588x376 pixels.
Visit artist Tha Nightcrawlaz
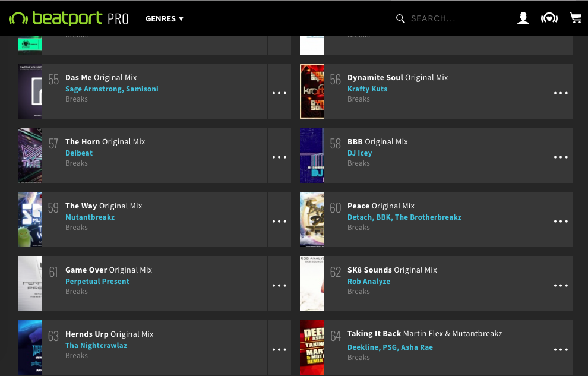tap(96, 345)
